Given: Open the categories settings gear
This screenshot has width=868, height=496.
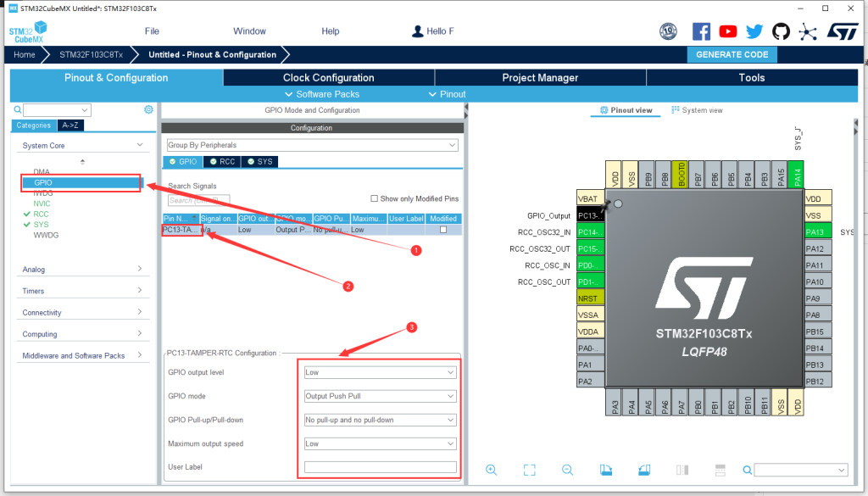Looking at the screenshot, I should tap(148, 109).
